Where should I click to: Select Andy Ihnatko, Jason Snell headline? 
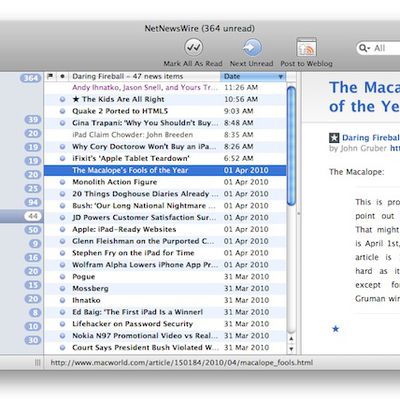tap(145, 88)
